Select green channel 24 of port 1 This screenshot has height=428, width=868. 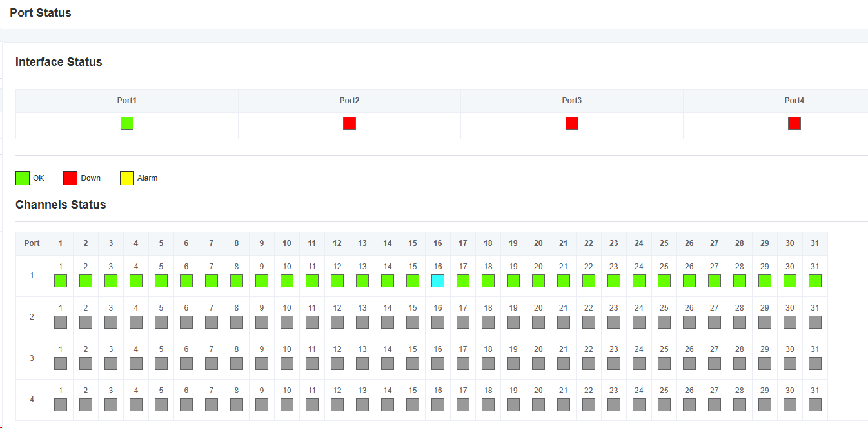639,281
